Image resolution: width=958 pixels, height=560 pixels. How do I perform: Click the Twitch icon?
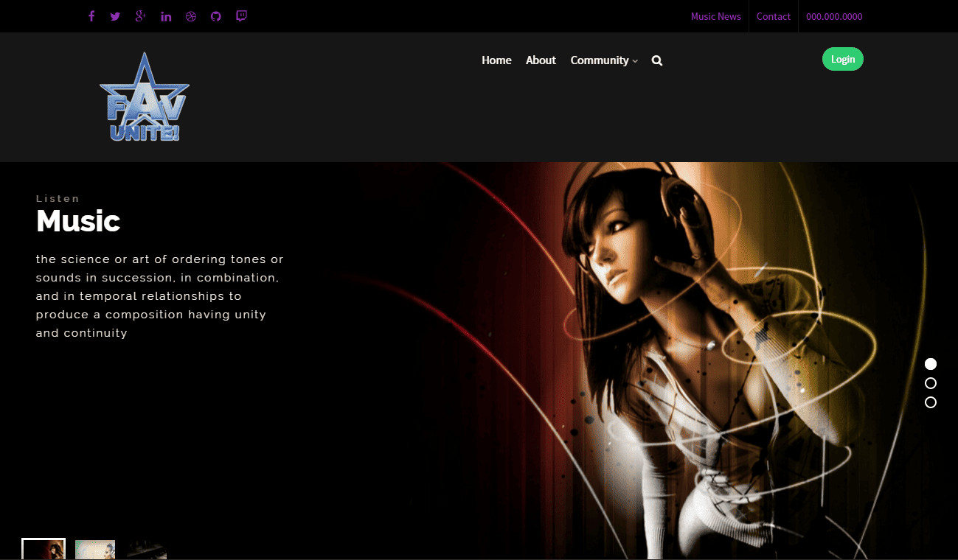241,16
